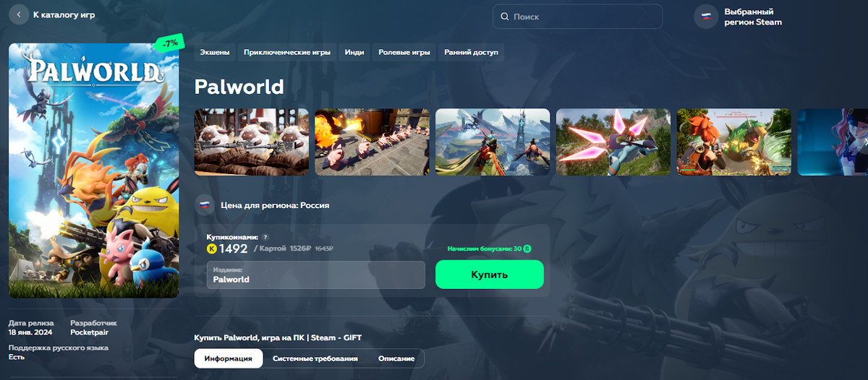Click the Купикоинами help question icon
This screenshot has width=868, height=380.
pyautogui.click(x=265, y=237)
